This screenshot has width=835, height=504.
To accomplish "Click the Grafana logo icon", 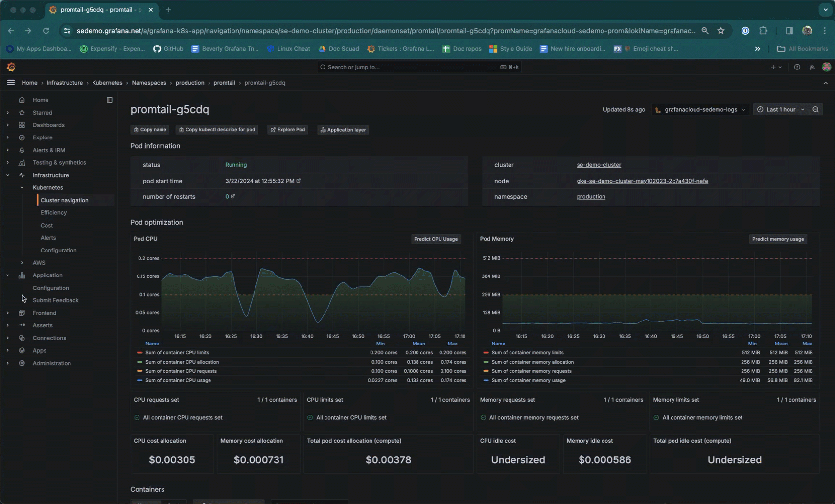I will click(11, 67).
